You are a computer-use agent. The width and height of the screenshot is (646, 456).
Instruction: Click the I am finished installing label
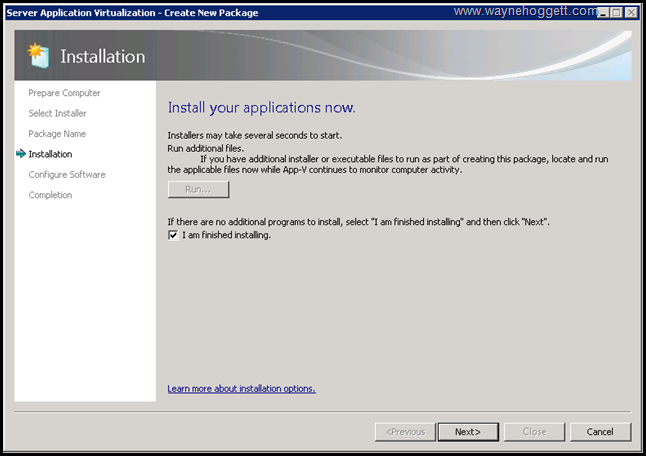point(227,235)
